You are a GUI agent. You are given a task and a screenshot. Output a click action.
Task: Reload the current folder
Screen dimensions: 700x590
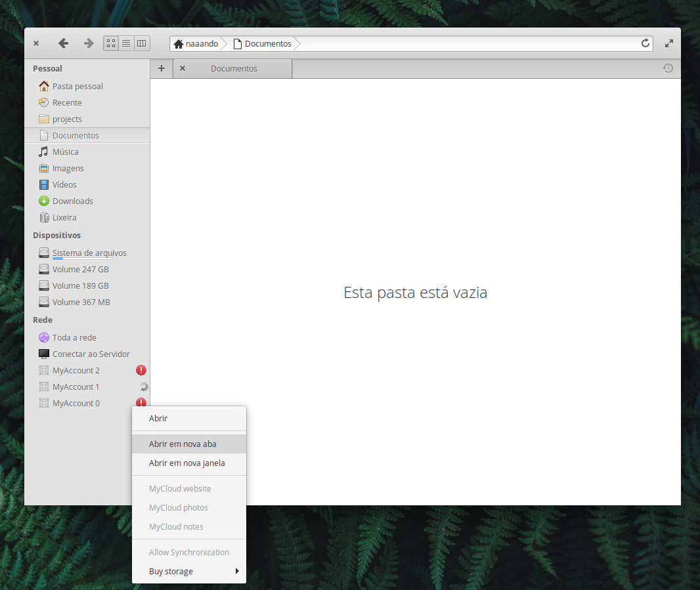pos(645,43)
